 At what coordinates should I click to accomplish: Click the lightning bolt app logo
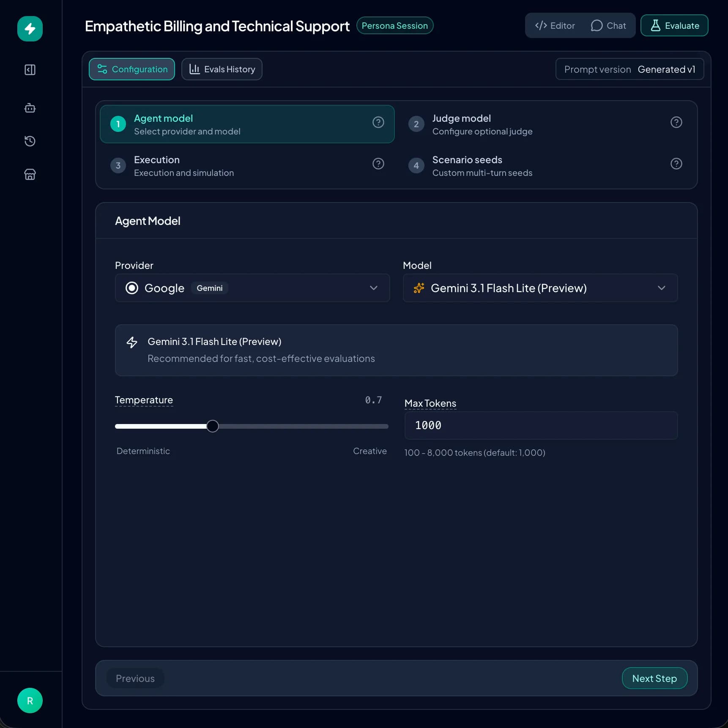click(30, 29)
